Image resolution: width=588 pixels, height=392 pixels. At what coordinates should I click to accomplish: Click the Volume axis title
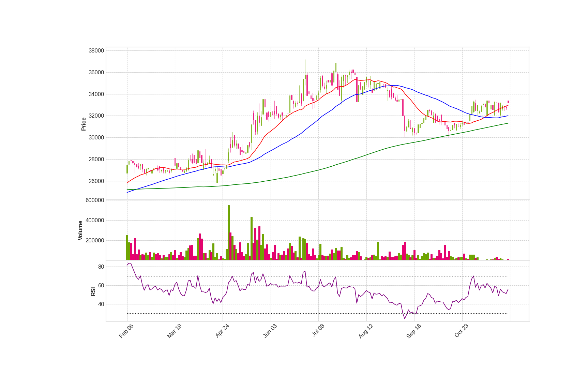coord(80,230)
